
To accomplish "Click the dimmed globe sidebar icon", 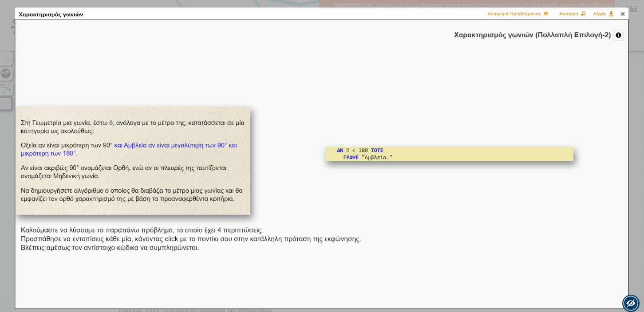I will (6, 74).
